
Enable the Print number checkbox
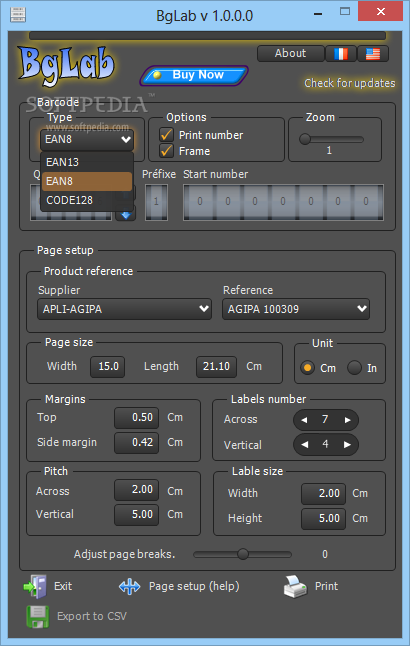point(166,135)
